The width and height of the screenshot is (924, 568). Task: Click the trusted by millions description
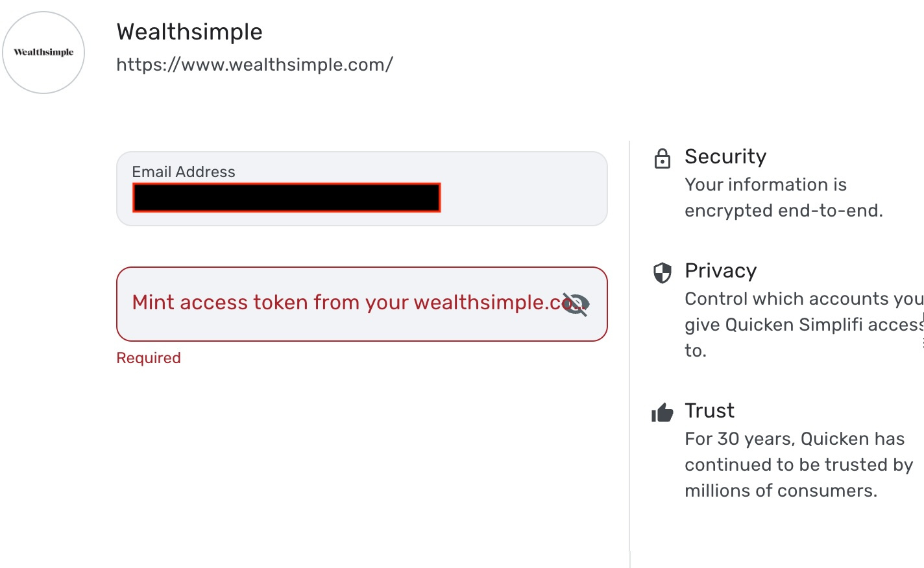click(797, 465)
